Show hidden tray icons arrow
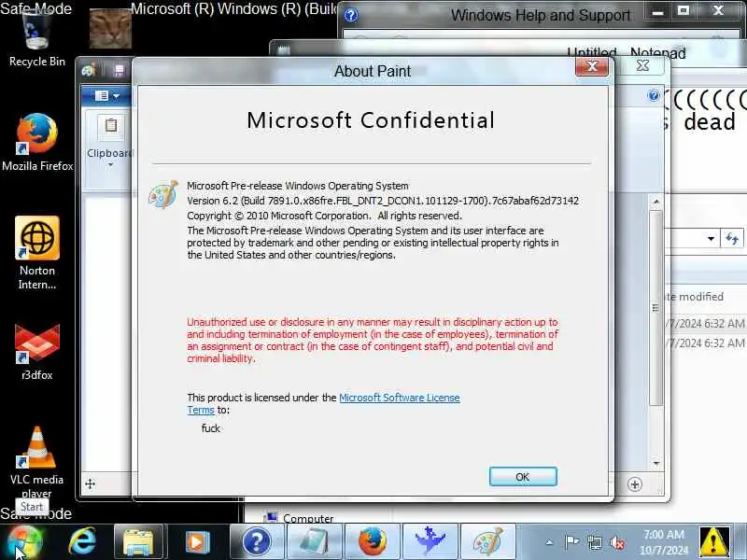Image resolution: width=747 pixels, height=560 pixels. (549, 542)
